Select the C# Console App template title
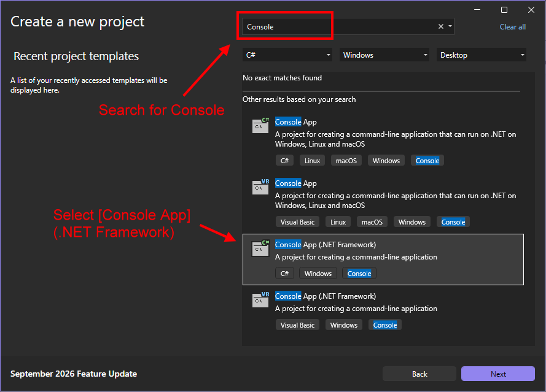546x392 pixels. (x=295, y=122)
